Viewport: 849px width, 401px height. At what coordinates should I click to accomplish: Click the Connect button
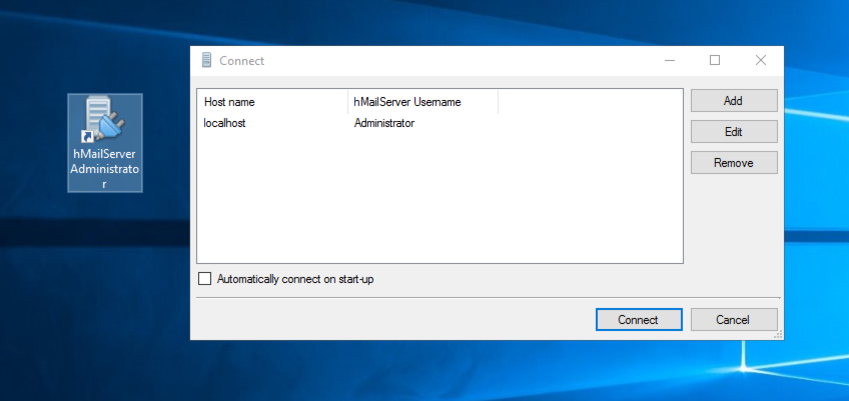[x=639, y=319]
